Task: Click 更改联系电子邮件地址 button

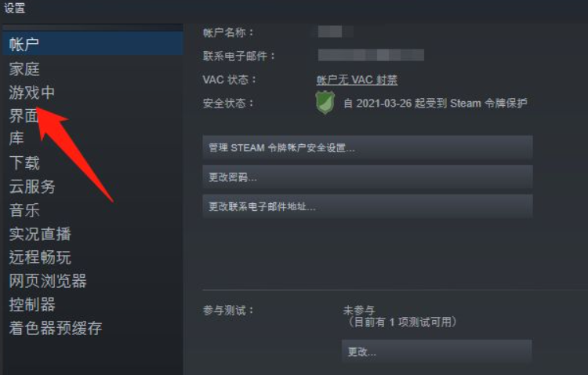Action: click(x=368, y=206)
